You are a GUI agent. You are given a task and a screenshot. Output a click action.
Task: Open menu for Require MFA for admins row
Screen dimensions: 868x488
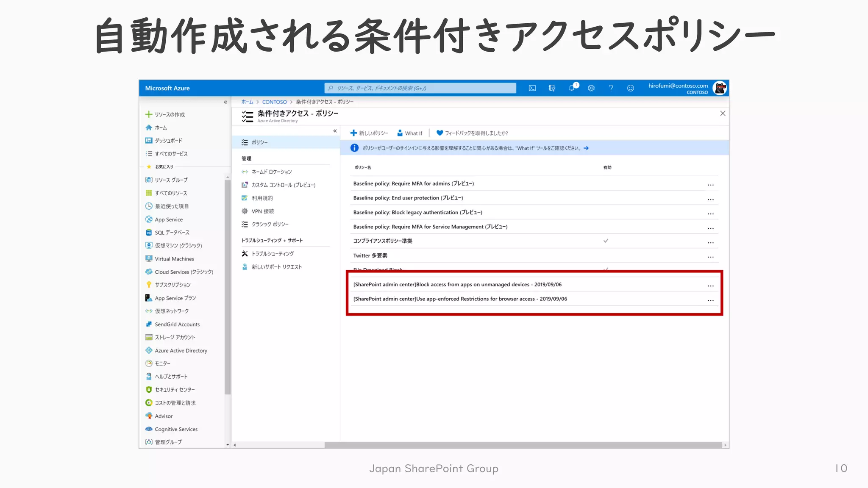point(711,185)
